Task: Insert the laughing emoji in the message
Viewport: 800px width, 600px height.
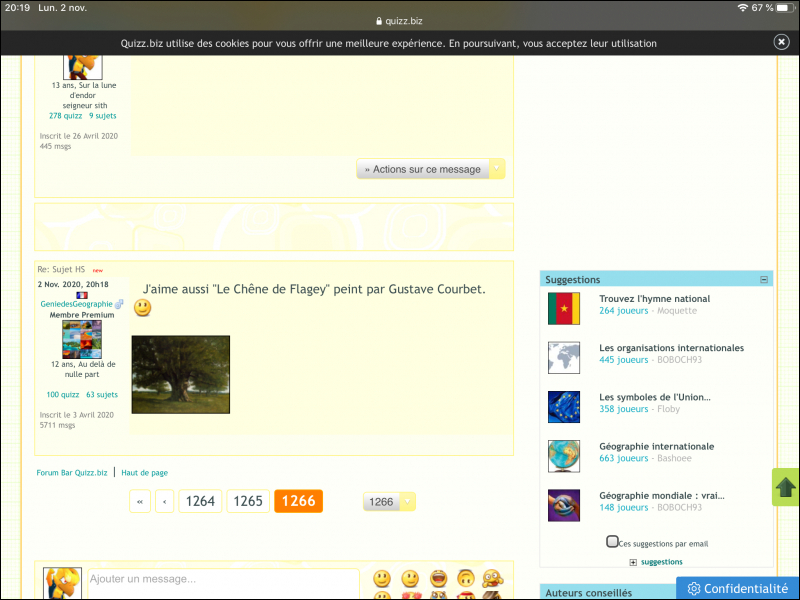Action: tap(438, 578)
